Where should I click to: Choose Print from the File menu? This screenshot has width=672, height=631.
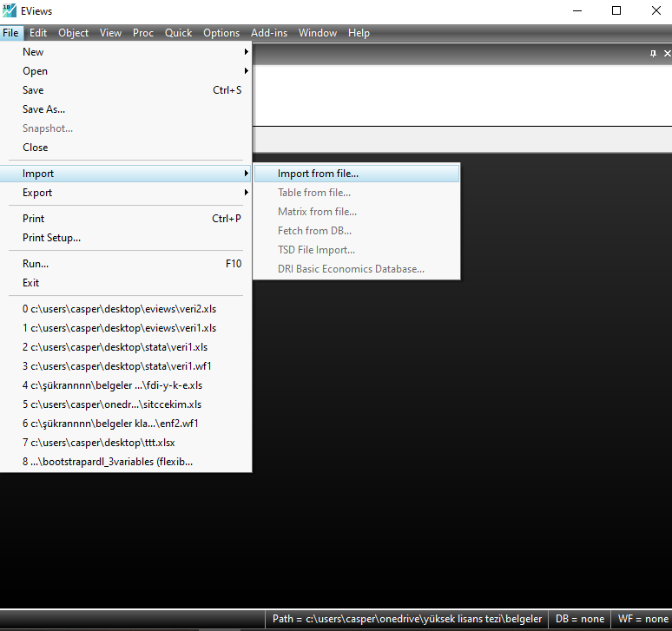126,219
